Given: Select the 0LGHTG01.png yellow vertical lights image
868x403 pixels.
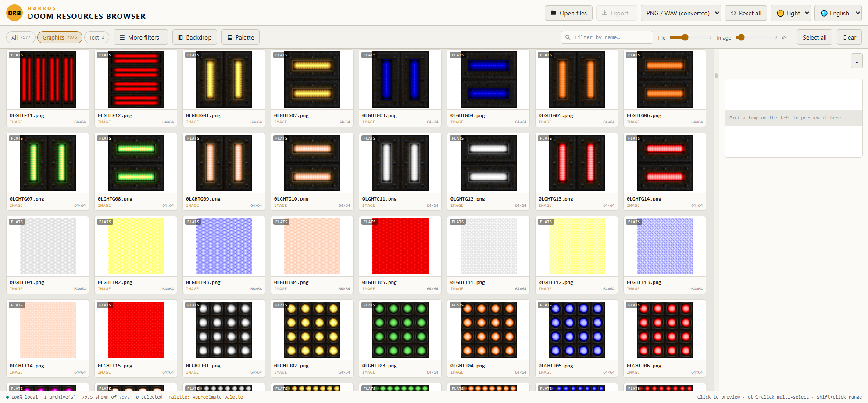Looking at the screenshot, I should pos(224,79).
